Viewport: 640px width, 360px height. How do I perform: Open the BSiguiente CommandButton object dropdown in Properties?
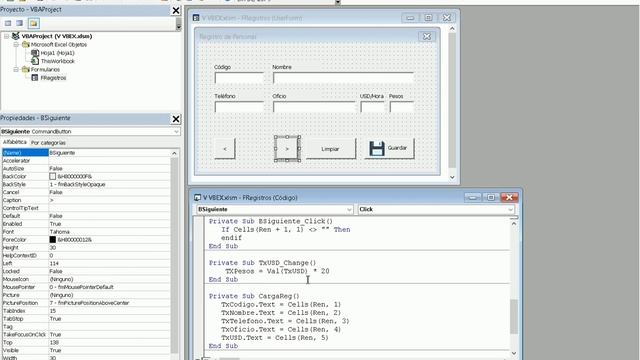coord(176,131)
